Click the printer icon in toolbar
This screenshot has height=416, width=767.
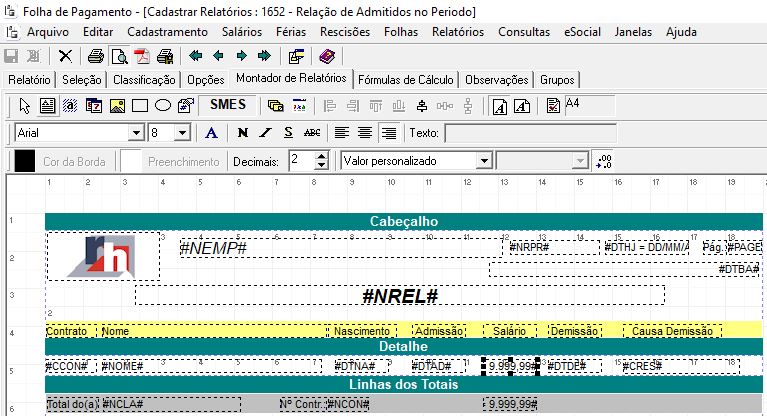pyautogui.click(x=94, y=56)
